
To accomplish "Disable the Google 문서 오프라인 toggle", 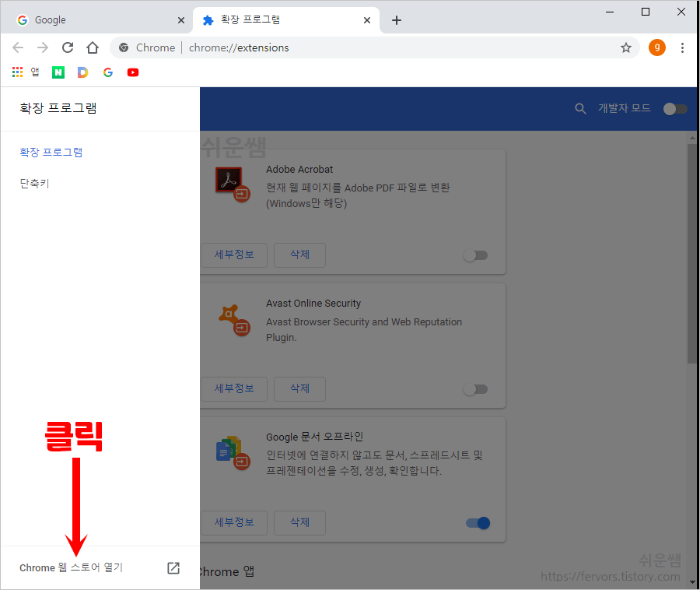I will [x=478, y=523].
